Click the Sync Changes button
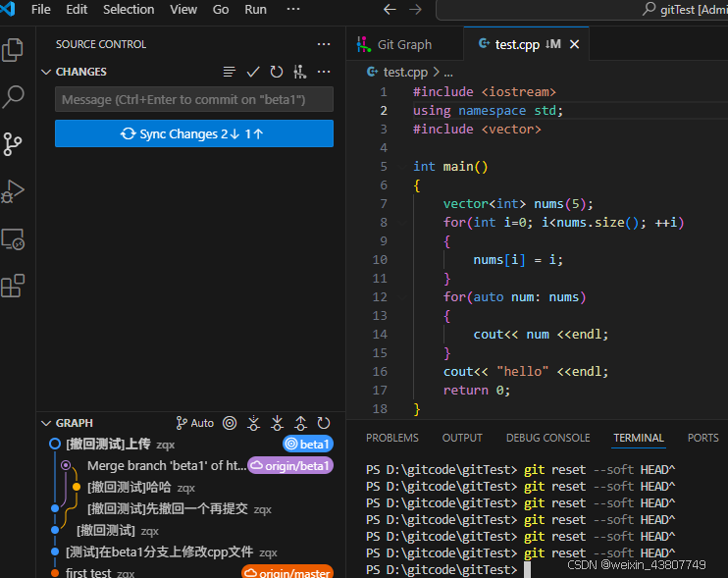This screenshot has height=578, width=728. (x=194, y=133)
